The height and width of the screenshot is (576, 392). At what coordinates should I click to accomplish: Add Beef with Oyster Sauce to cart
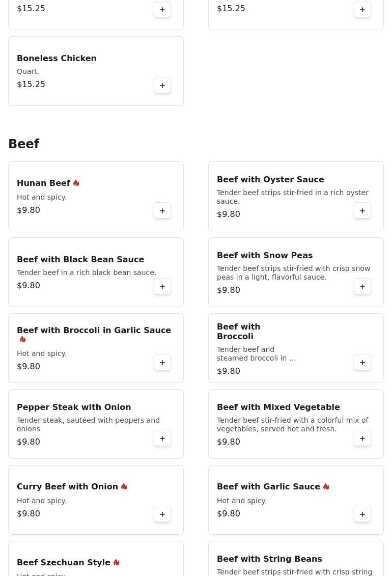362,211
